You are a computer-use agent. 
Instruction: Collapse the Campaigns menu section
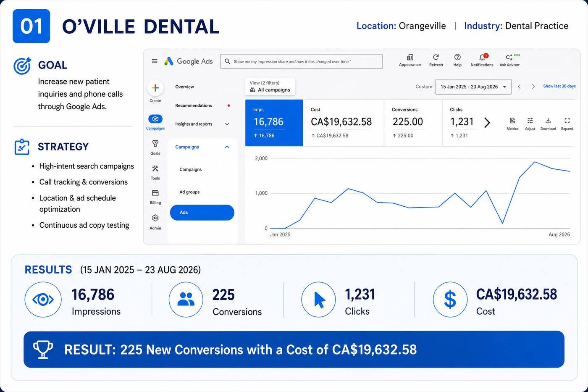227,147
